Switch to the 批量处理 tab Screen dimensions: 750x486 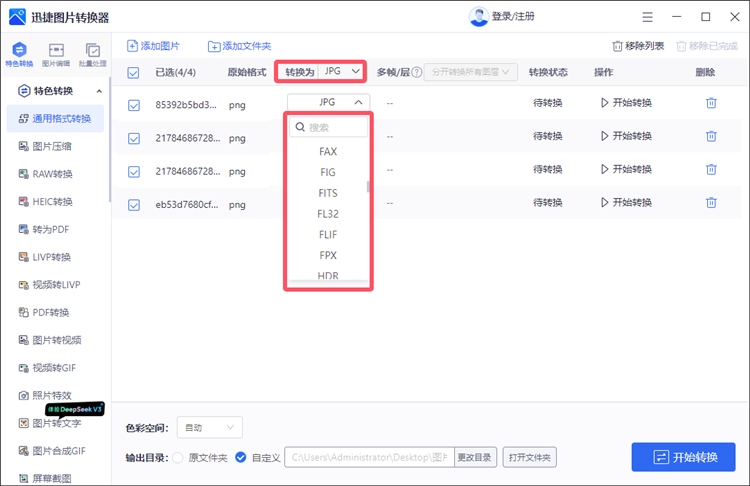[x=93, y=54]
